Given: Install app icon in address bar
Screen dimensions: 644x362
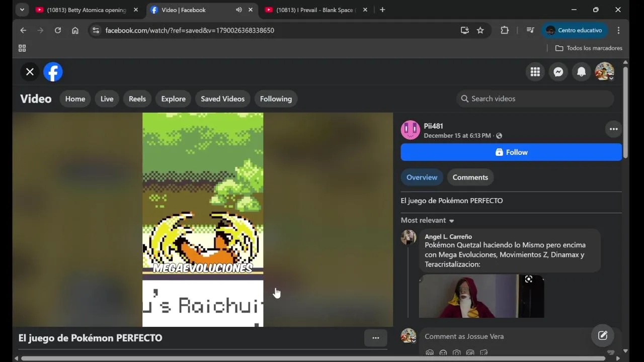Looking at the screenshot, I should (x=465, y=31).
